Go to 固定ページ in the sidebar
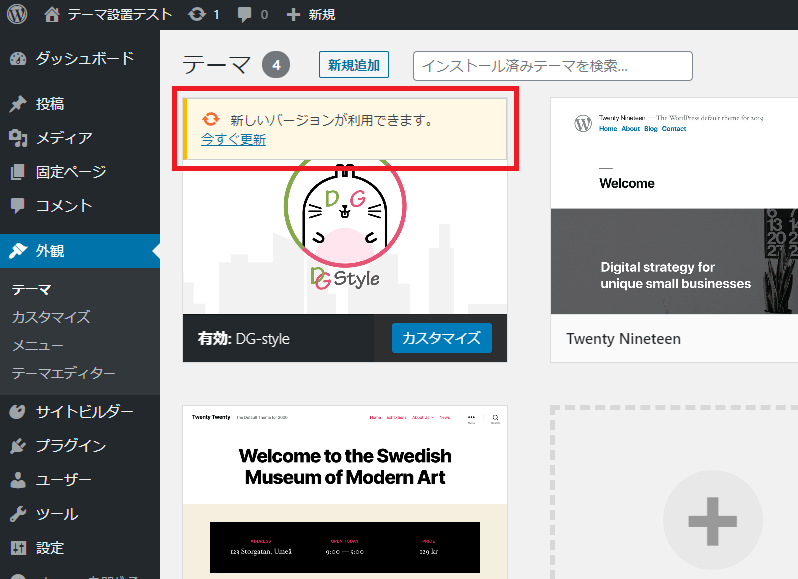The image size is (798, 579). pos(70,172)
